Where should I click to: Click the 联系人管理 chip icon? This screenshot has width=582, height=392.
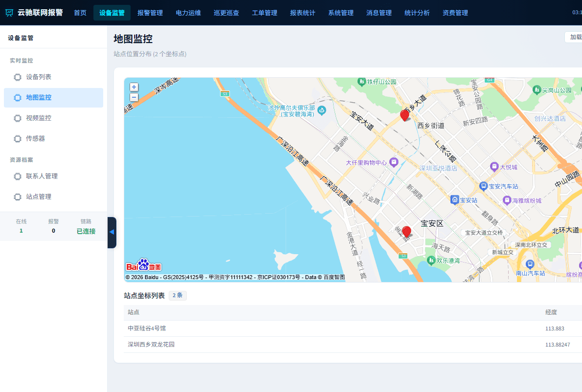click(x=18, y=176)
